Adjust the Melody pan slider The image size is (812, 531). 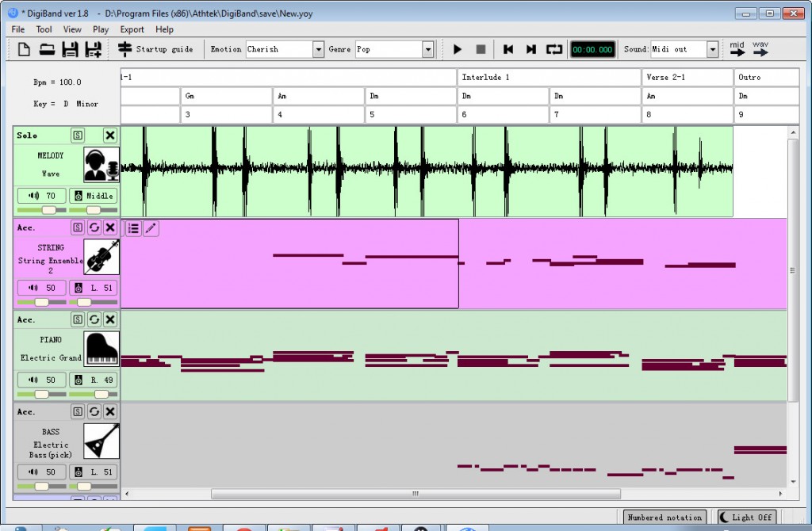(94, 209)
